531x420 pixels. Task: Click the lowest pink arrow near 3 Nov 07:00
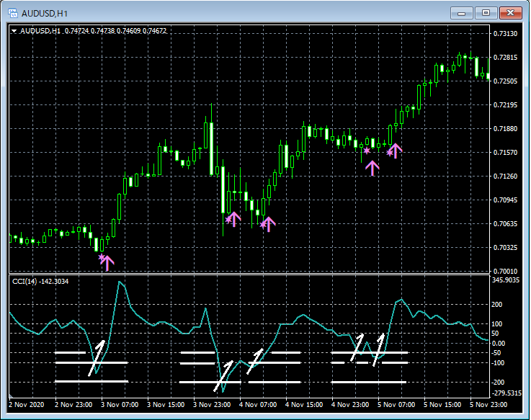[x=107, y=262]
